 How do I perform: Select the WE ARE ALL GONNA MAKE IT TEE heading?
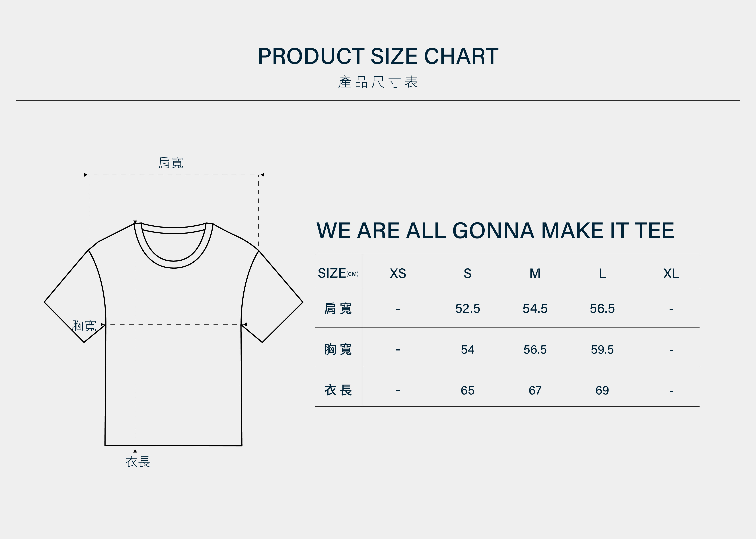(x=495, y=231)
